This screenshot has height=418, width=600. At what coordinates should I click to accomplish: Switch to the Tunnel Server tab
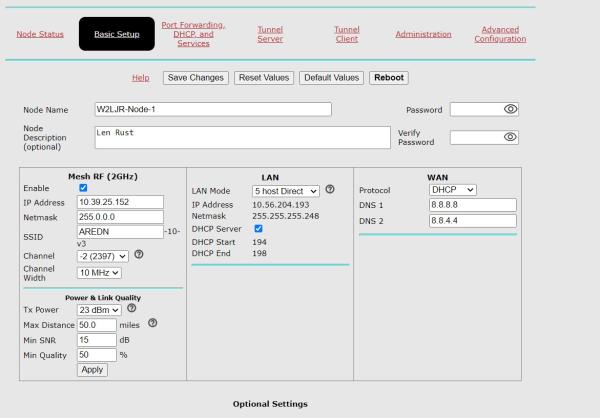point(270,34)
